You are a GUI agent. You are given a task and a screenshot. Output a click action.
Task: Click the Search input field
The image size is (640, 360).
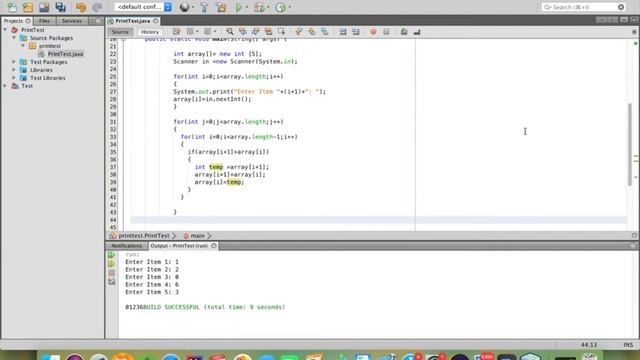pyautogui.click(x=583, y=7)
